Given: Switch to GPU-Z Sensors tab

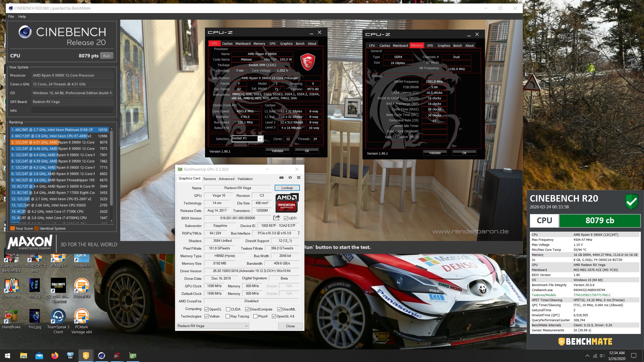Looking at the screenshot, I should [x=209, y=178].
